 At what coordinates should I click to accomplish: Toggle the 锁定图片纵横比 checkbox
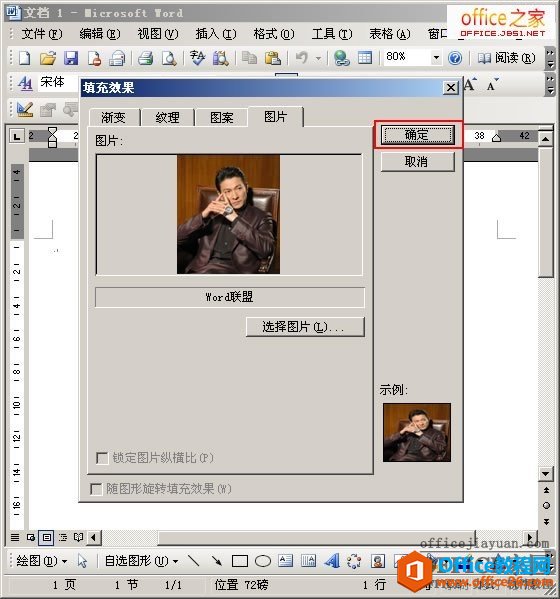point(102,458)
